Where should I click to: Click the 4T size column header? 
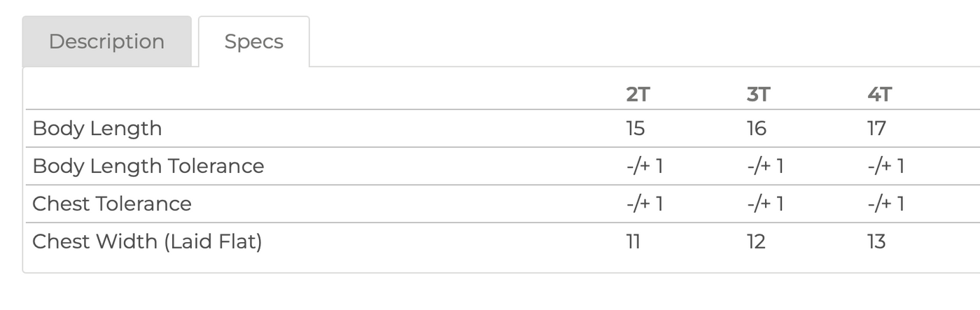tap(879, 94)
